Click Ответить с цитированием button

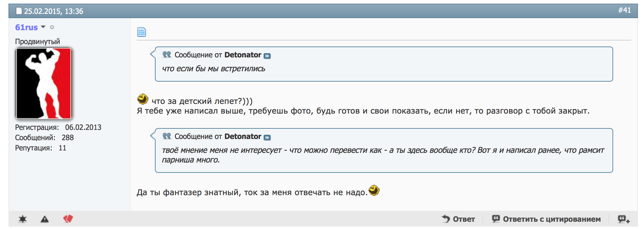[x=546, y=219]
